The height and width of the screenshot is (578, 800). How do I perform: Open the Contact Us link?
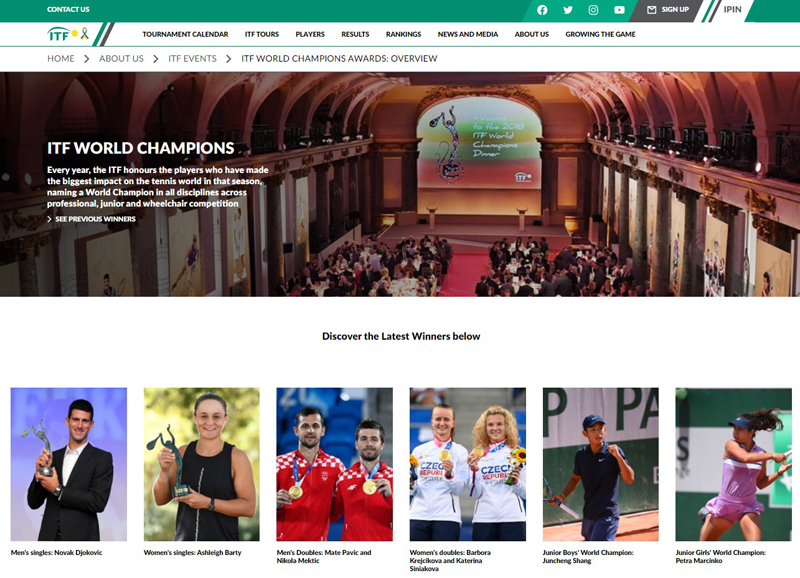(x=68, y=9)
